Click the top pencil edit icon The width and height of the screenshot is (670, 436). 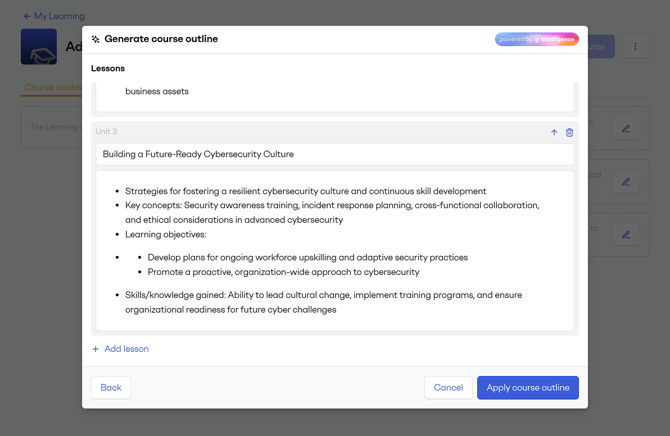(626, 129)
